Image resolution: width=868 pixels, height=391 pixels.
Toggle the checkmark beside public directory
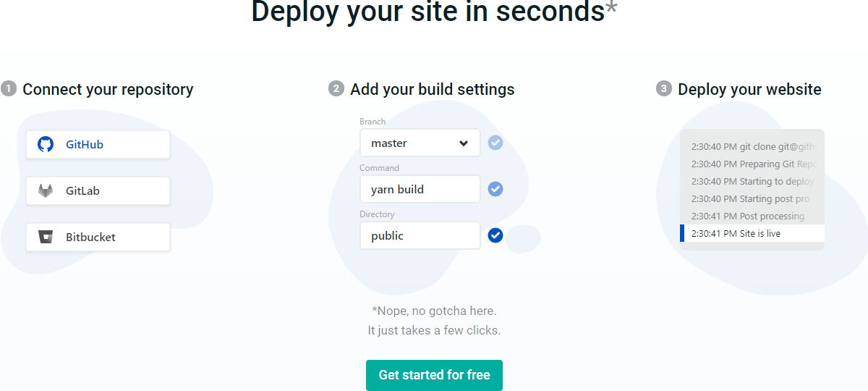coord(495,235)
